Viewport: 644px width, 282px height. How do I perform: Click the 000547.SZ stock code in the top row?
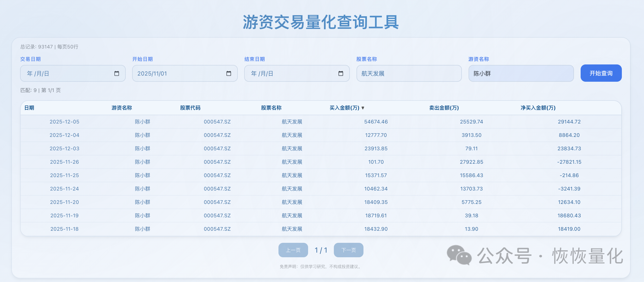217,121
